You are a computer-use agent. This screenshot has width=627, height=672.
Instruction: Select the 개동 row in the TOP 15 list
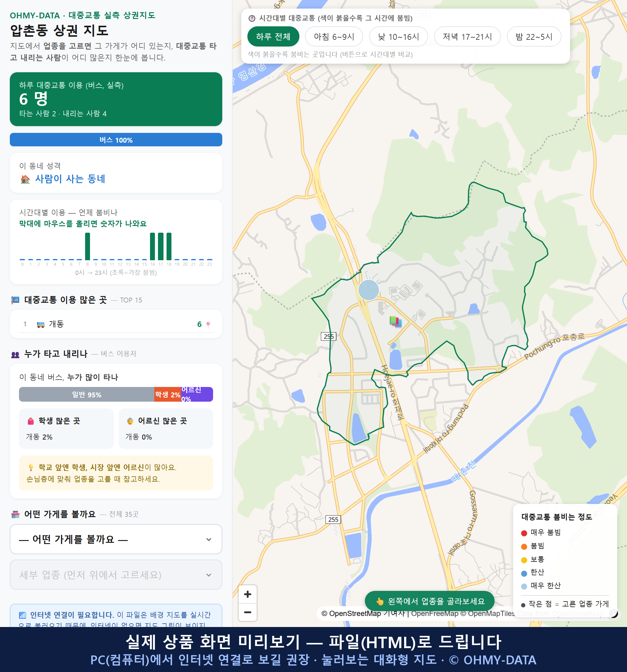coord(116,324)
